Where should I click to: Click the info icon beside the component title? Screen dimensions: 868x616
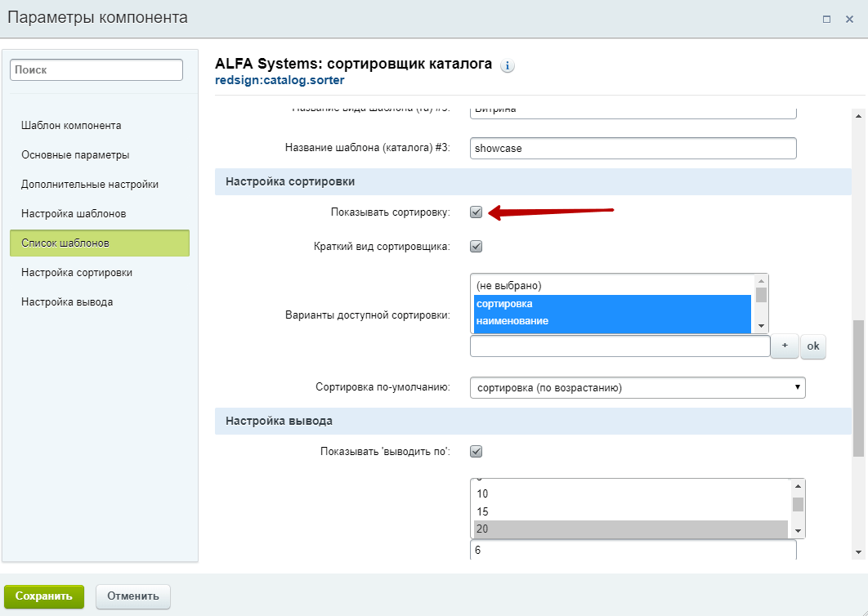pyautogui.click(x=507, y=66)
